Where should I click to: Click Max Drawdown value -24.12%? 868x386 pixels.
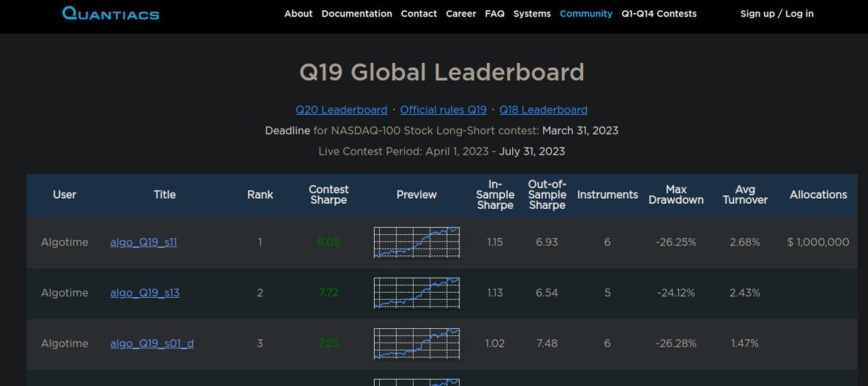pyautogui.click(x=676, y=293)
